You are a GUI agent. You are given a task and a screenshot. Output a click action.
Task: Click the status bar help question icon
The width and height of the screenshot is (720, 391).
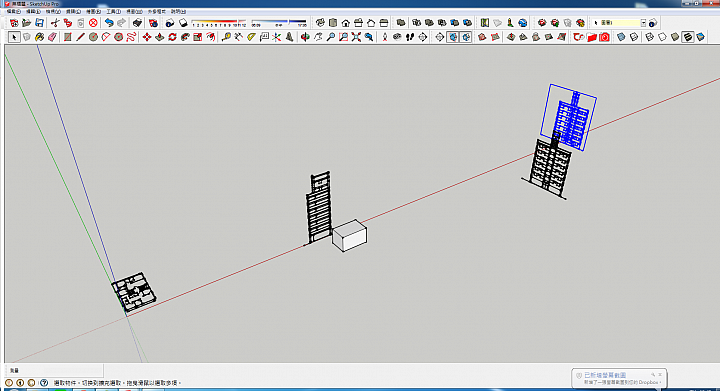coord(44,382)
